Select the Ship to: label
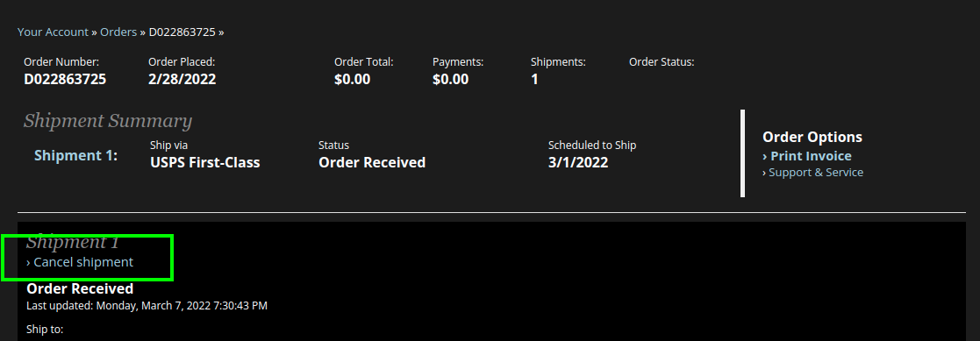The height and width of the screenshot is (341, 980). tap(45, 329)
